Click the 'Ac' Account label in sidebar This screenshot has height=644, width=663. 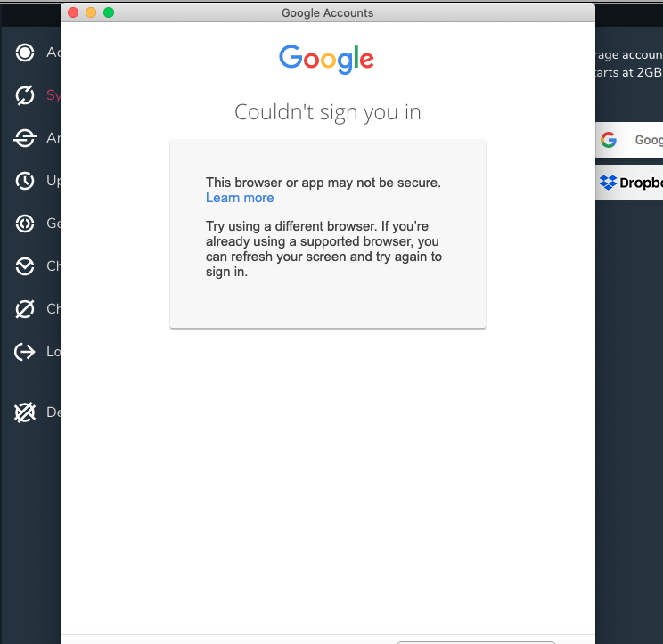tap(53, 53)
